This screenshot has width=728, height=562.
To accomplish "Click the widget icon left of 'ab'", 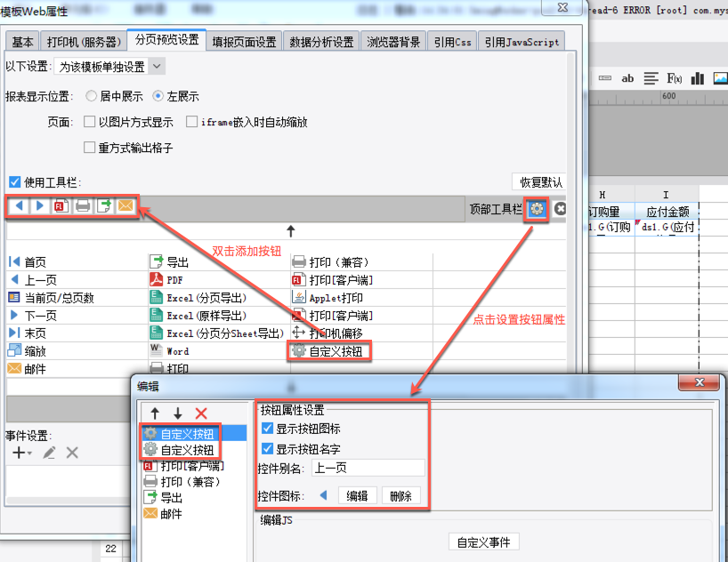I will [x=605, y=78].
